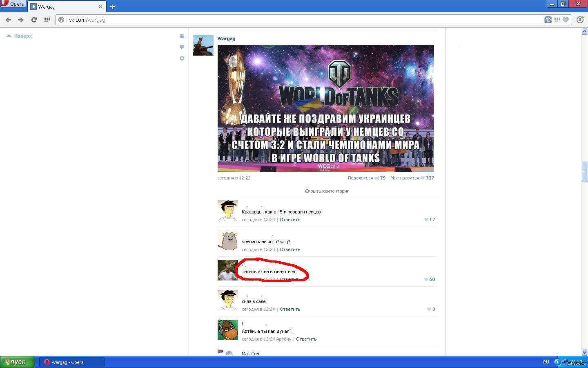
Task: Collapse comments with Скрыть комментарии
Action: [x=327, y=191]
